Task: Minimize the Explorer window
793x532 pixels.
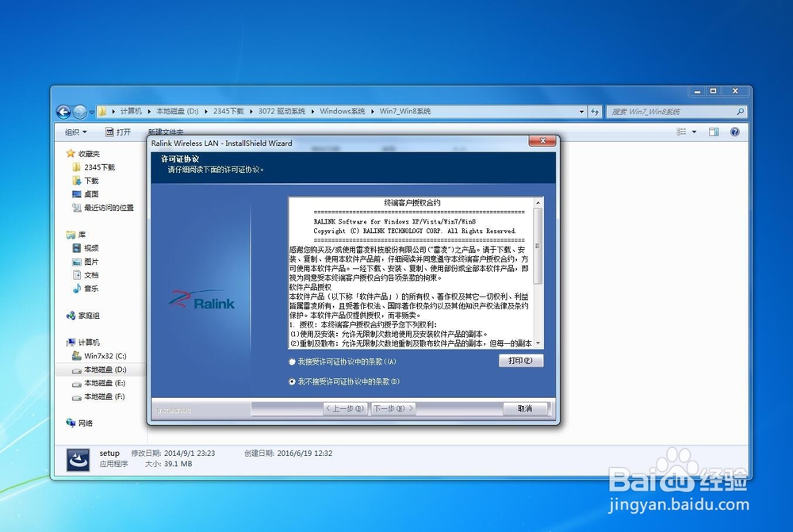Action: (x=697, y=91)
